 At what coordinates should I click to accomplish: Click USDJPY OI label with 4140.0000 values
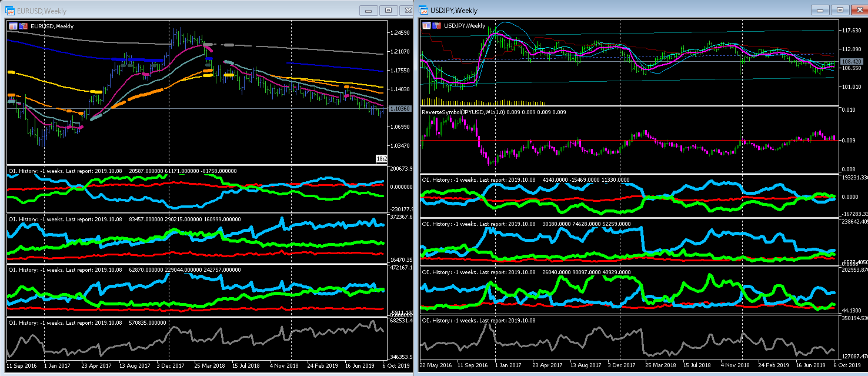(x=525, y=179)
